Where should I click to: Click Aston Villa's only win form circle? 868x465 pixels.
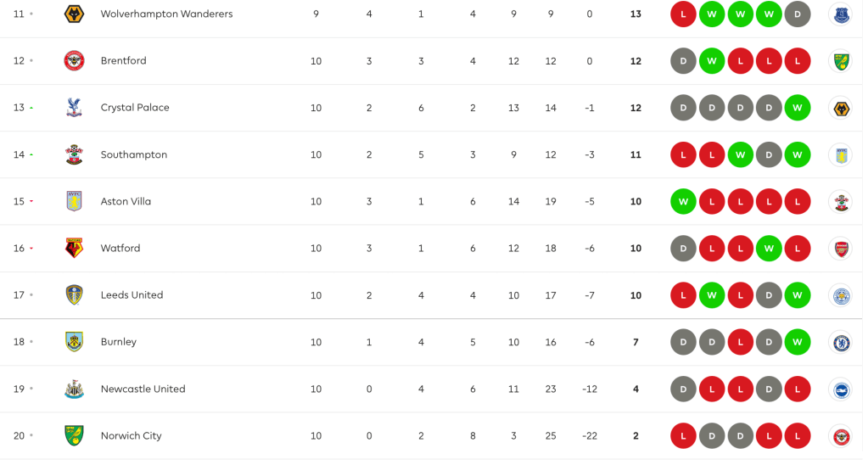[x=683, y=201]
